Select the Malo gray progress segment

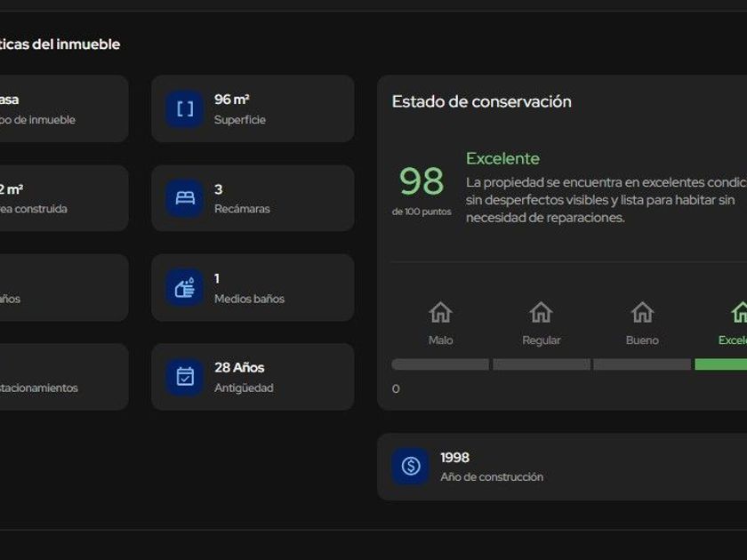click(440, 364)
